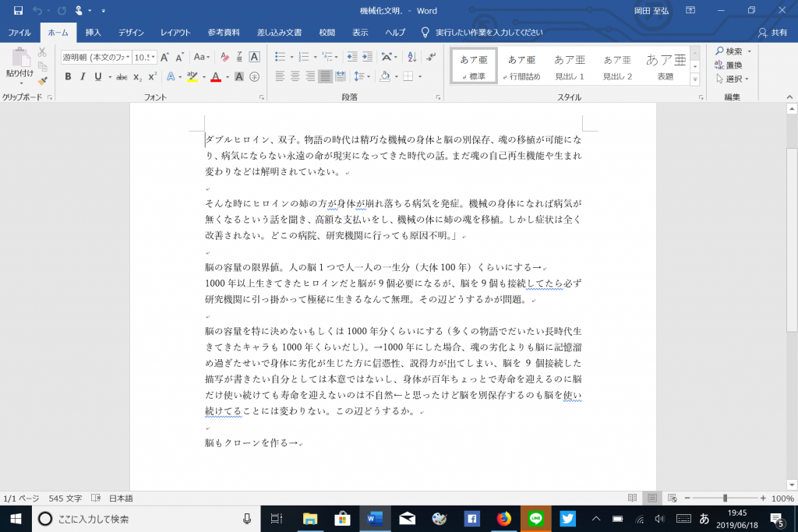
Task: Open the Select dropdown in editing
Action: 733,79
